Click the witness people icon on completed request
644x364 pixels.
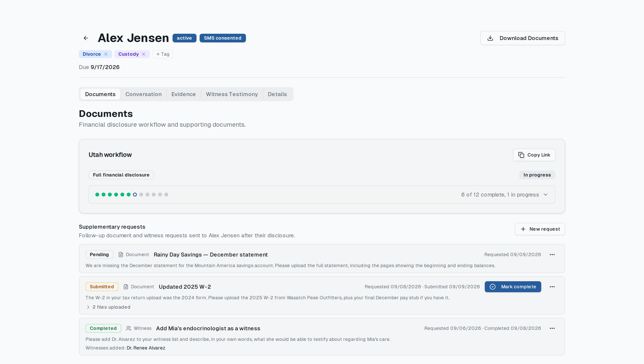point(128,328)
